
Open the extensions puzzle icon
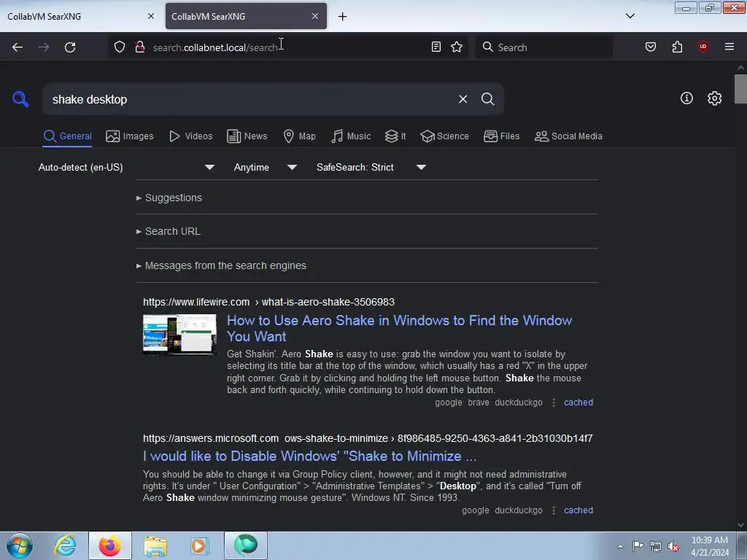coord(677,47)
